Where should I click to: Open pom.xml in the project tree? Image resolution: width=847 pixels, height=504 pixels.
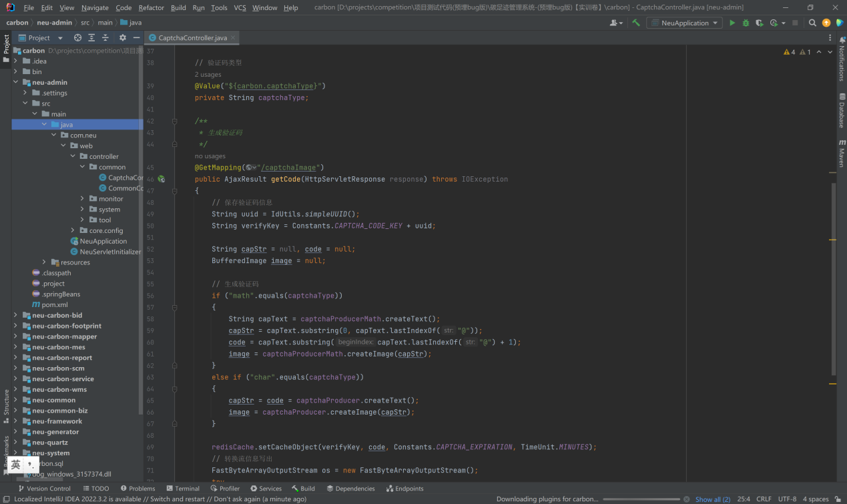54,304
